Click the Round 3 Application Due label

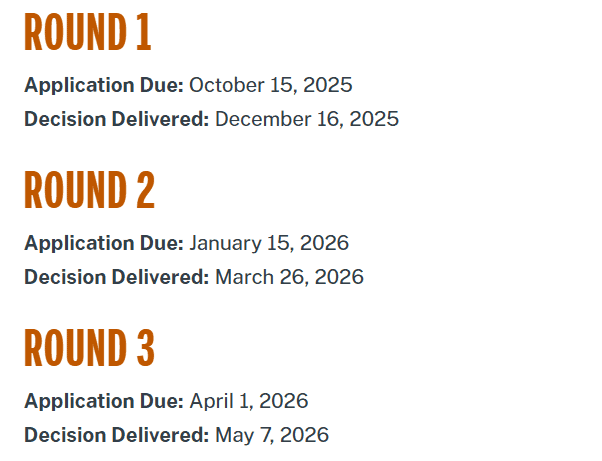[104, 401]
